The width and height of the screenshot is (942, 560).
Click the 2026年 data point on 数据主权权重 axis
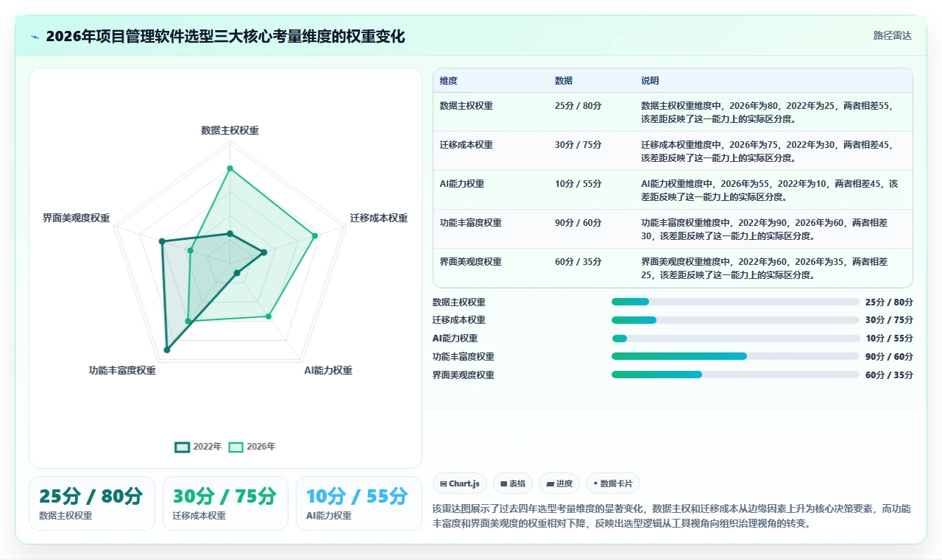[230, 169]
